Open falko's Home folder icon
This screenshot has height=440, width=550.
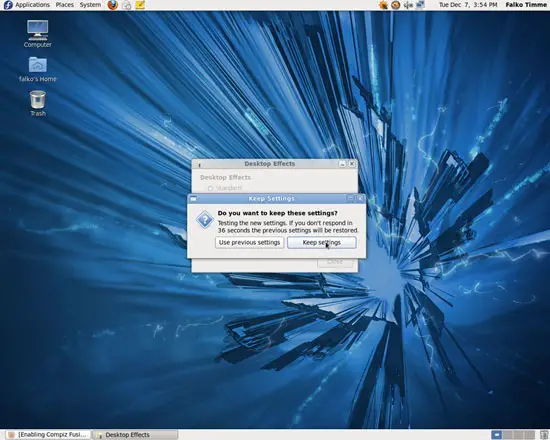pos(38,69)
